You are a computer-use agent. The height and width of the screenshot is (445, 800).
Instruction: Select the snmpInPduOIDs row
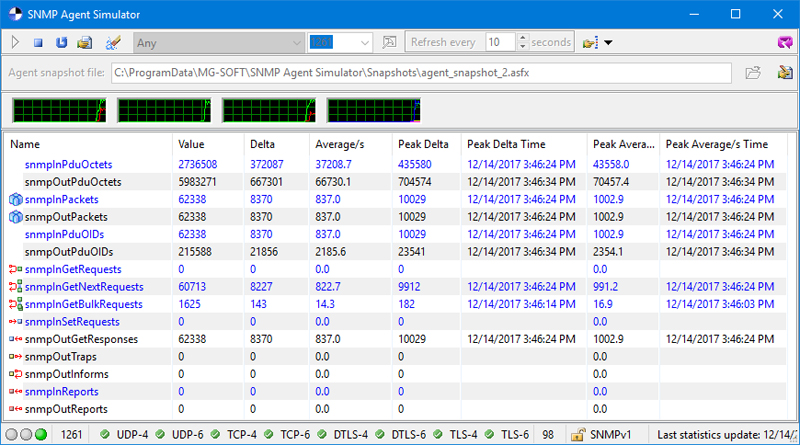[395, 234]
